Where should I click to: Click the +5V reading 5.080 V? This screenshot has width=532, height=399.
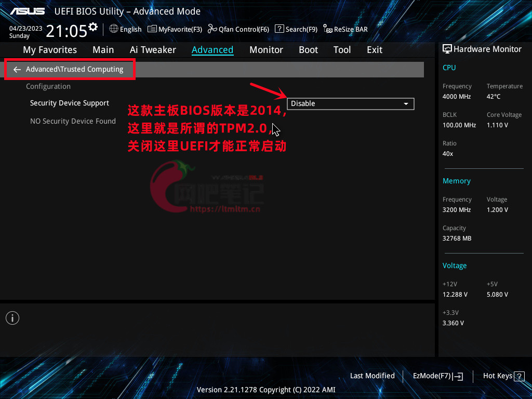(497, 295)
